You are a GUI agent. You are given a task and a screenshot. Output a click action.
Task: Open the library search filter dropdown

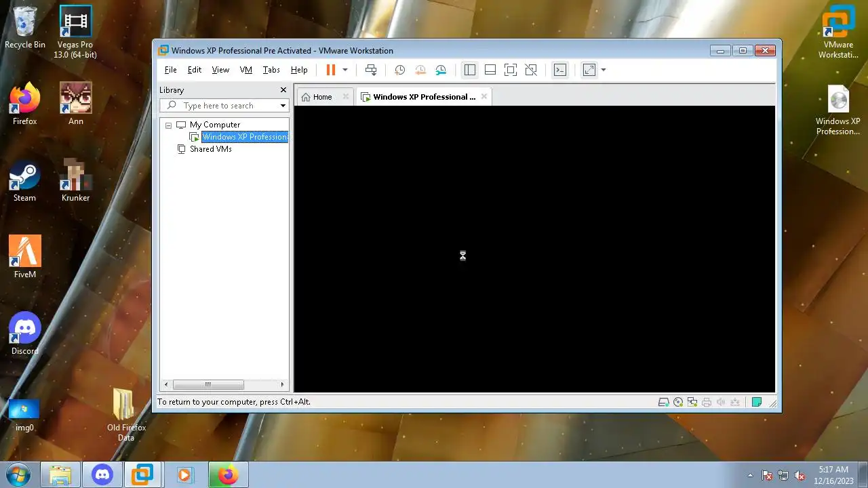pos(283,106)
